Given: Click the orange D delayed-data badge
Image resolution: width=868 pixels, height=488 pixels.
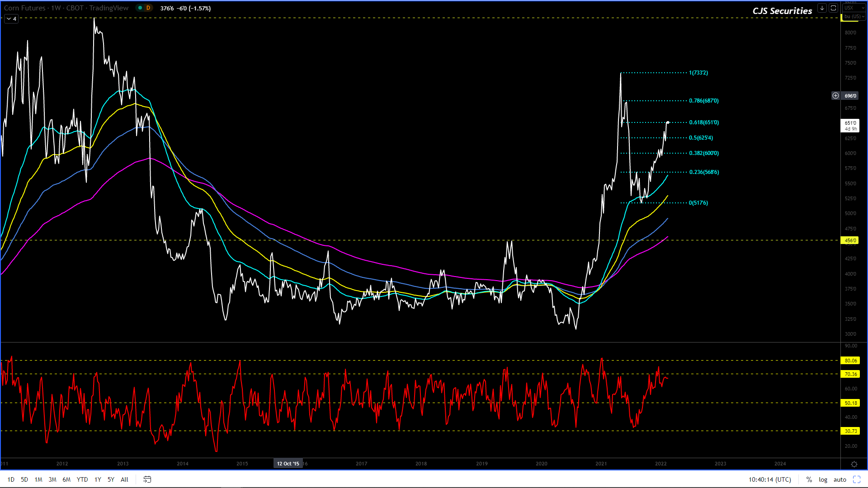Looking at the screenshot, I should point(148,8).
